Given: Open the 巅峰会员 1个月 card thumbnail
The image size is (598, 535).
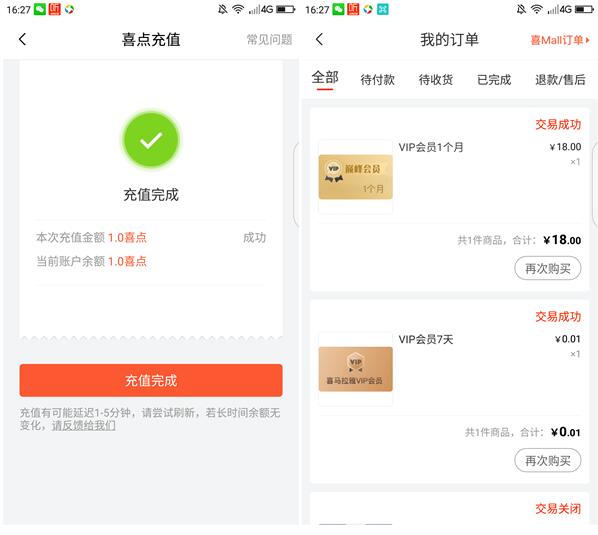Looking at the screenshot, I should 355,177.
